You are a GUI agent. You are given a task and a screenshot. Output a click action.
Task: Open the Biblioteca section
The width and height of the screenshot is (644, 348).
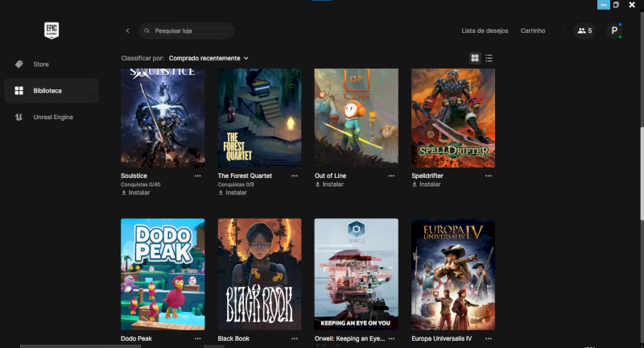coord(52,91)
